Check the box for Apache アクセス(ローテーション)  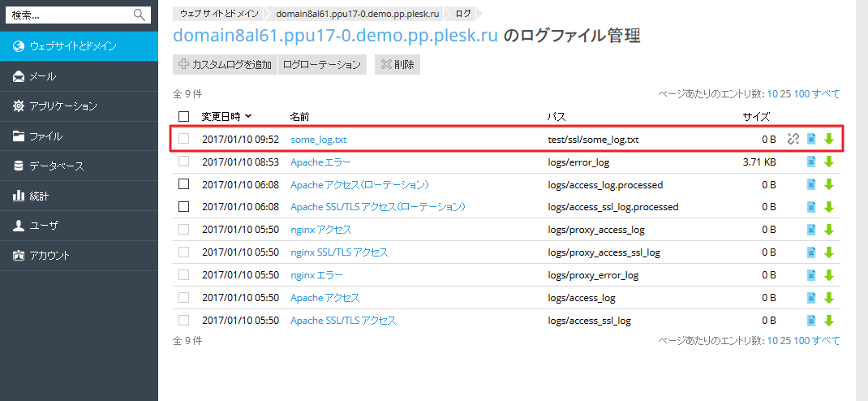click(183, 184)
